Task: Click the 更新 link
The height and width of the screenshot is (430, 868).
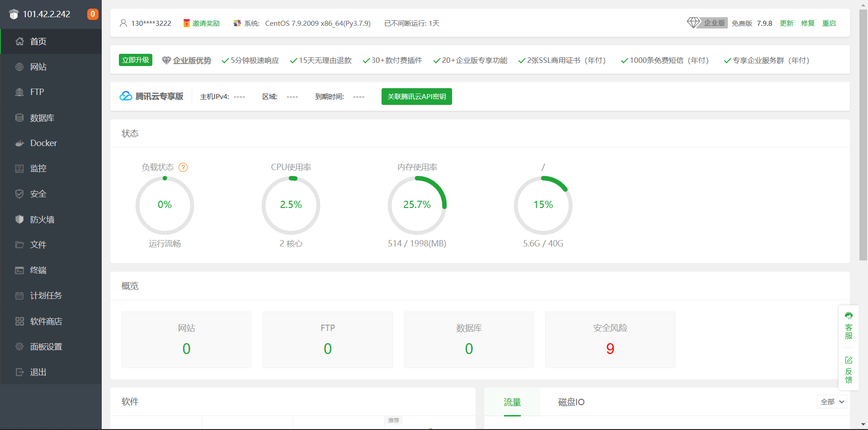Action: coord(787,23)
